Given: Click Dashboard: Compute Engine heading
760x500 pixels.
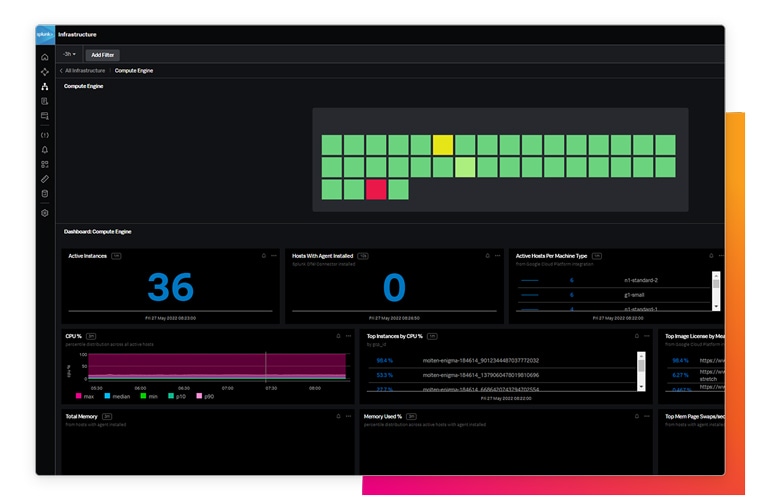Looking at the screenshot, I should click(x=97, y=232).
